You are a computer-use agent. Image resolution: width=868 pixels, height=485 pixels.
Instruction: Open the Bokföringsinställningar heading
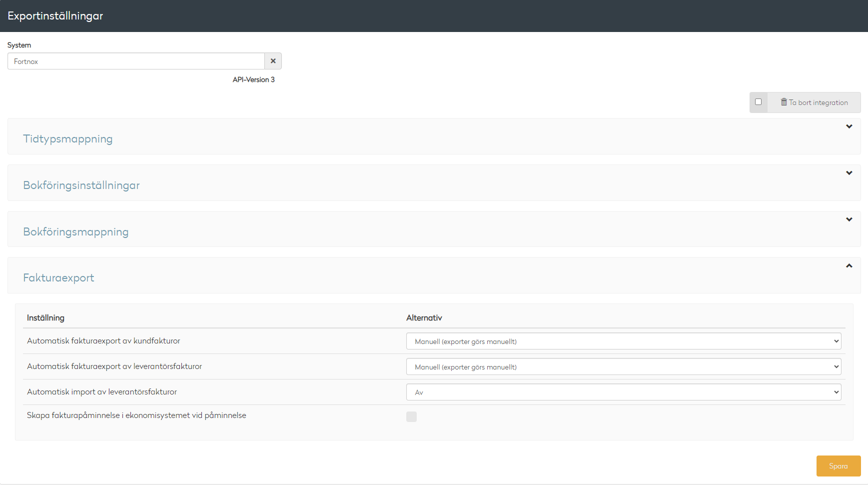[81, 185]
